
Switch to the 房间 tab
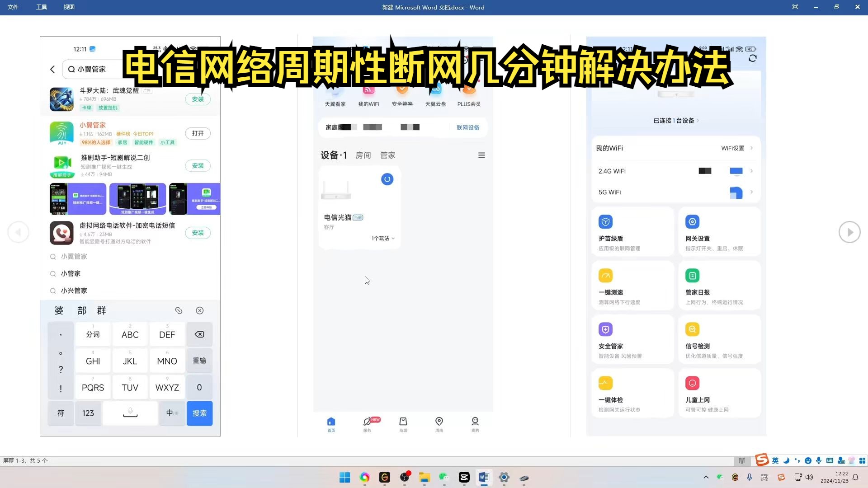point(363,155)
